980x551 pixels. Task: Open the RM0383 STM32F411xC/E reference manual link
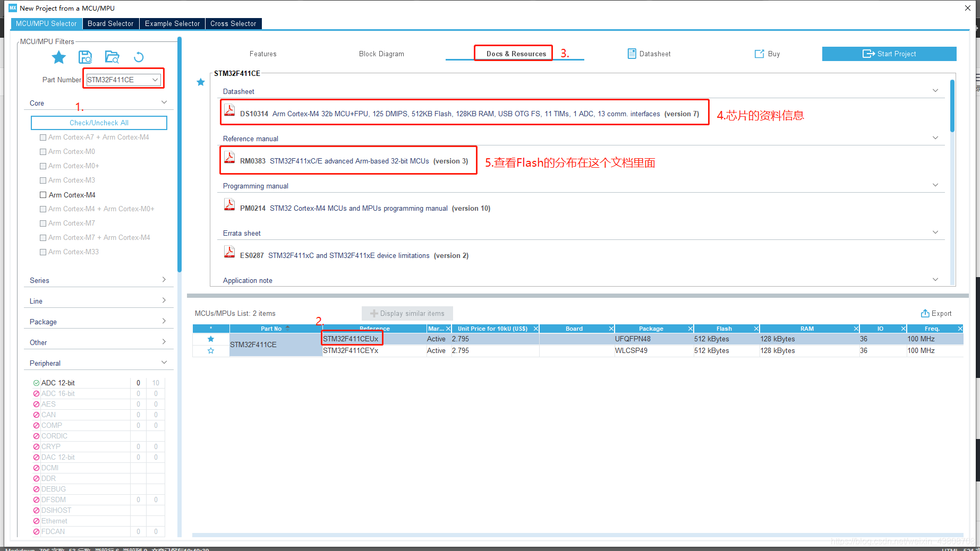354,161
